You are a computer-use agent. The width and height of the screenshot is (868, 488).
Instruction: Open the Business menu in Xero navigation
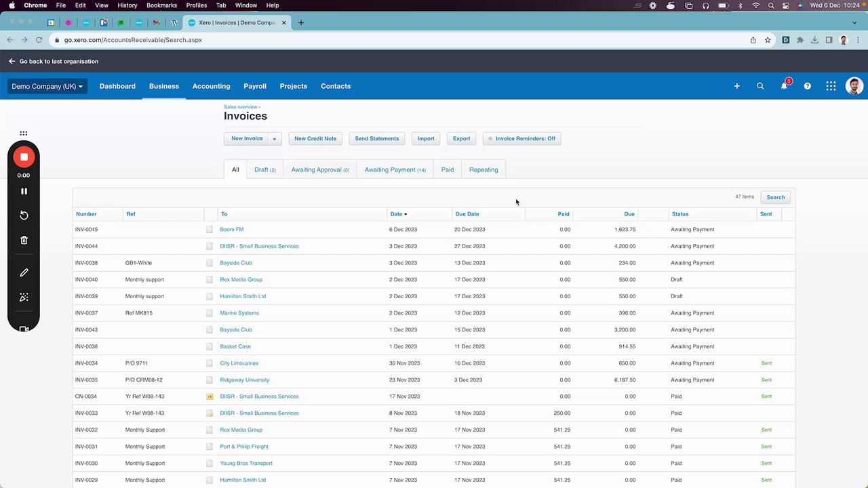(164, 86)
